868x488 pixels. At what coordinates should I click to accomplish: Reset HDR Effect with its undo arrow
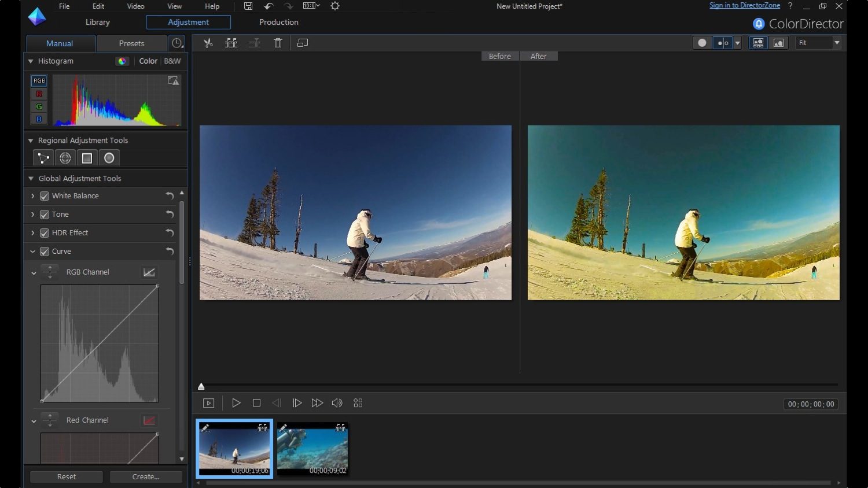(x=170, y=233)
